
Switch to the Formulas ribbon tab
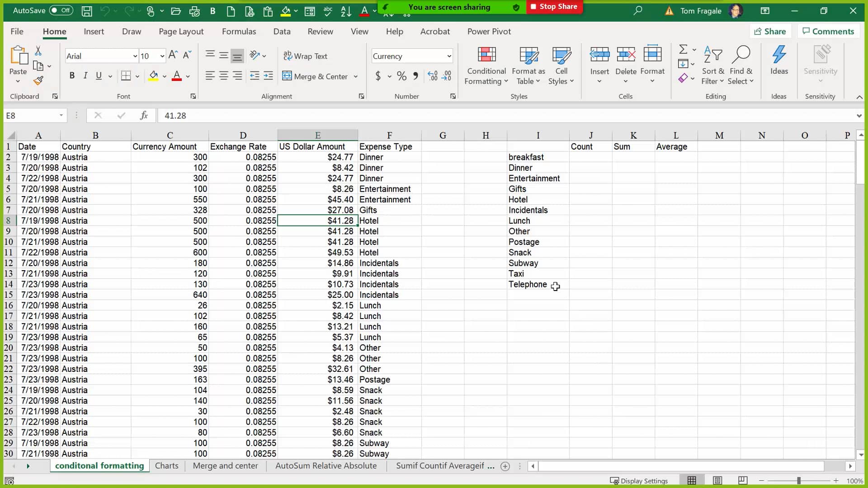pyautogui.click(x=239, y=31)
